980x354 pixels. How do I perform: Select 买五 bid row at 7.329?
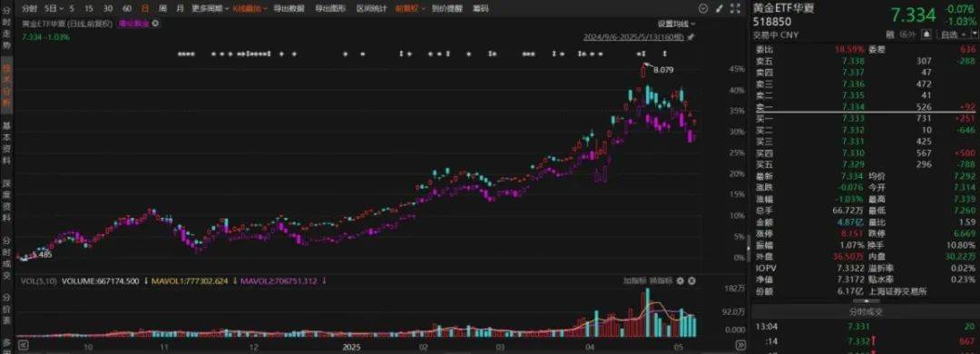pos(865,164)
